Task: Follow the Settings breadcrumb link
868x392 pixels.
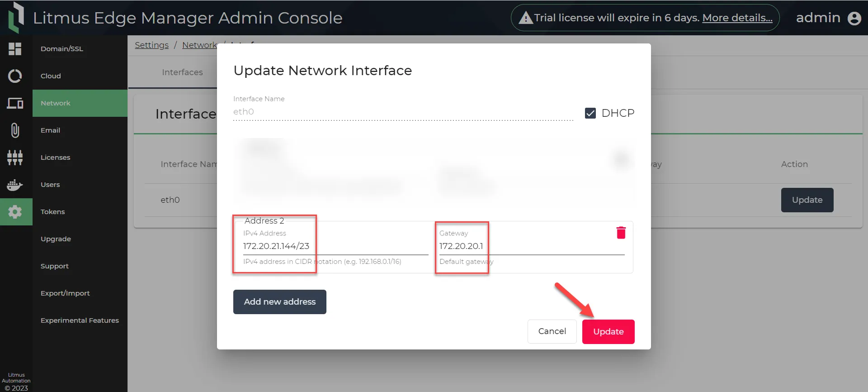Action: point(151,45)
